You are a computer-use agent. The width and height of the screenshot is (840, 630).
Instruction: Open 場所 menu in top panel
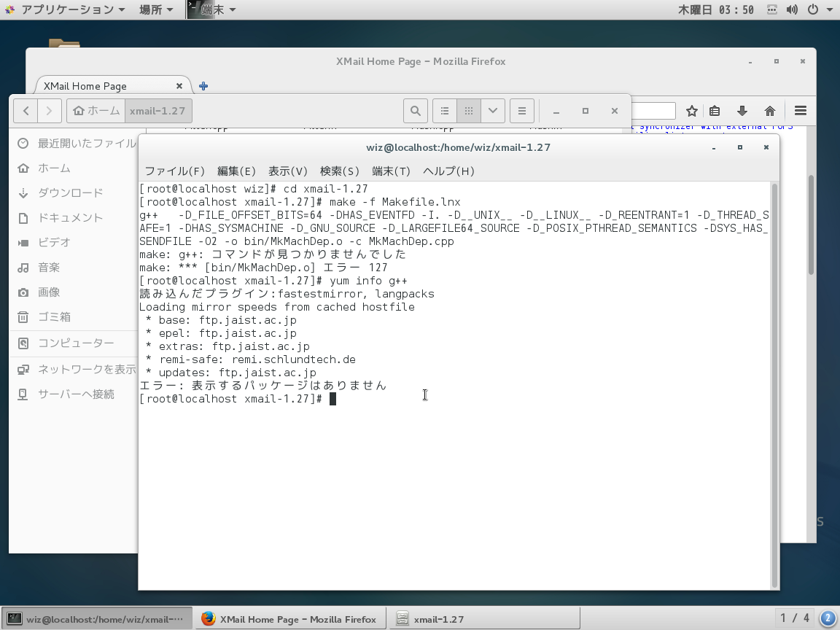156,9
